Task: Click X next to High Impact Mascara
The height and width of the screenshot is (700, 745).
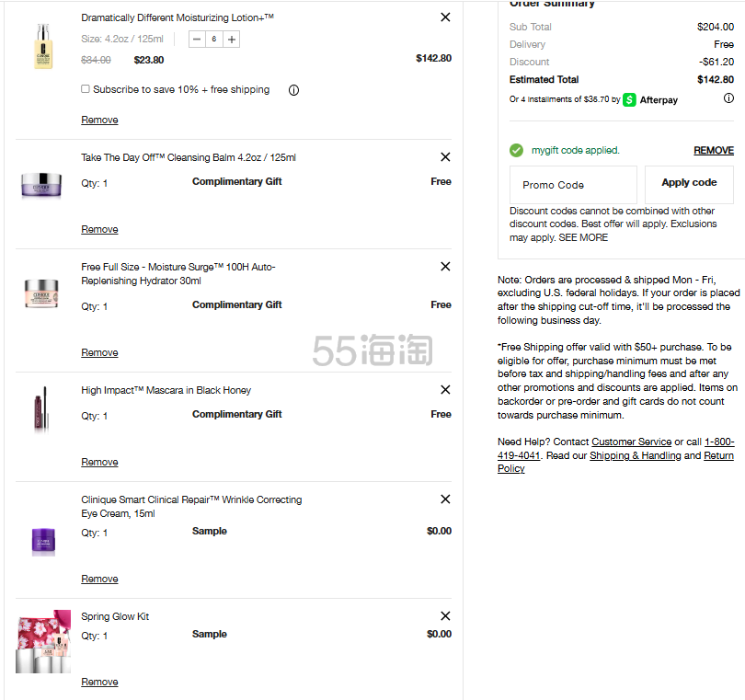Action: pyautogui.click(x=445, y=390)
